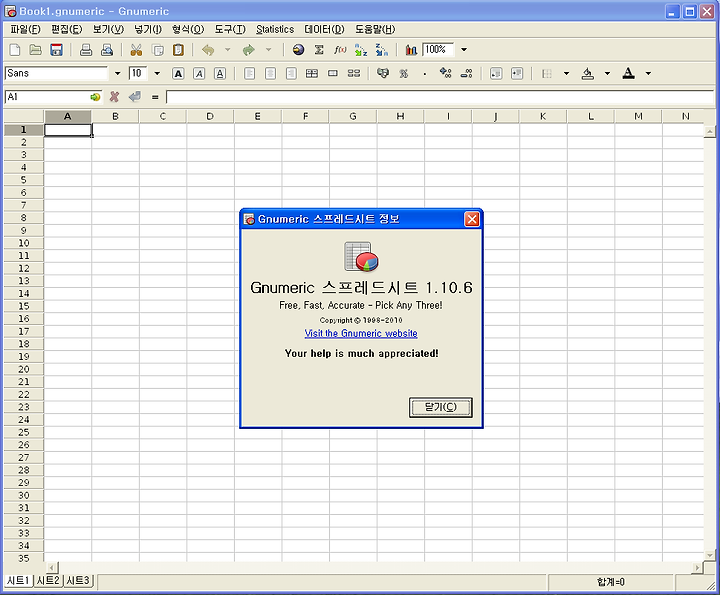Expand font size dropdown

[157, 73]
